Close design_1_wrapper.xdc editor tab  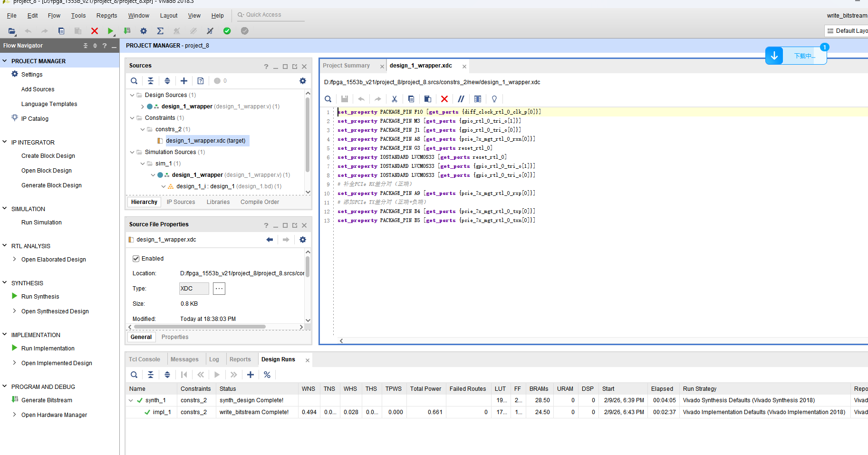click(x=464, y=67)
